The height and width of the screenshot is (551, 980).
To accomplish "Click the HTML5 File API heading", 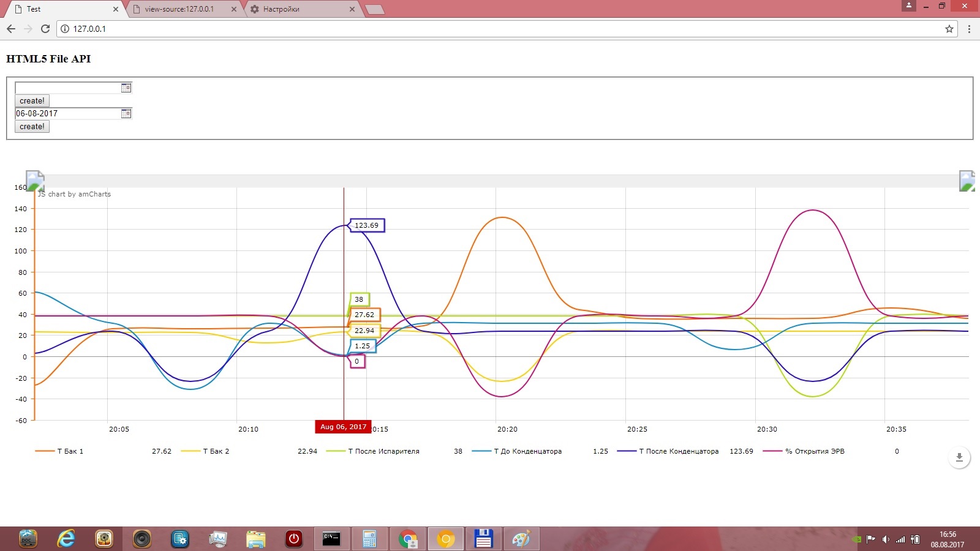I will pyautogui.click(x=48, y=59).
